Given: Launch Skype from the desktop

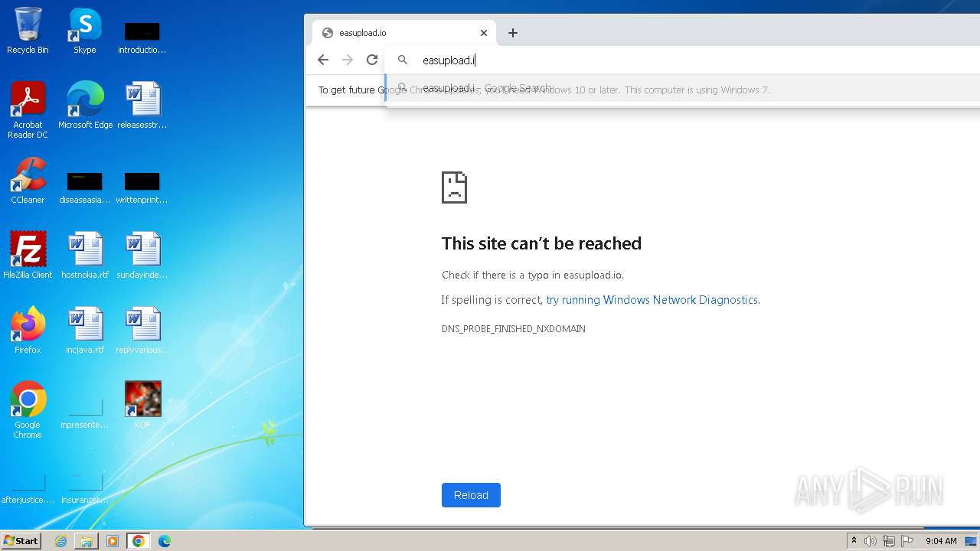Looking at the screenshot, I should [85, 31].
